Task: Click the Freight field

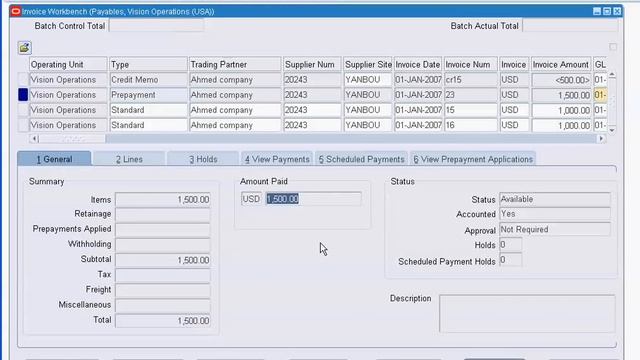Action: click(163, 290)
